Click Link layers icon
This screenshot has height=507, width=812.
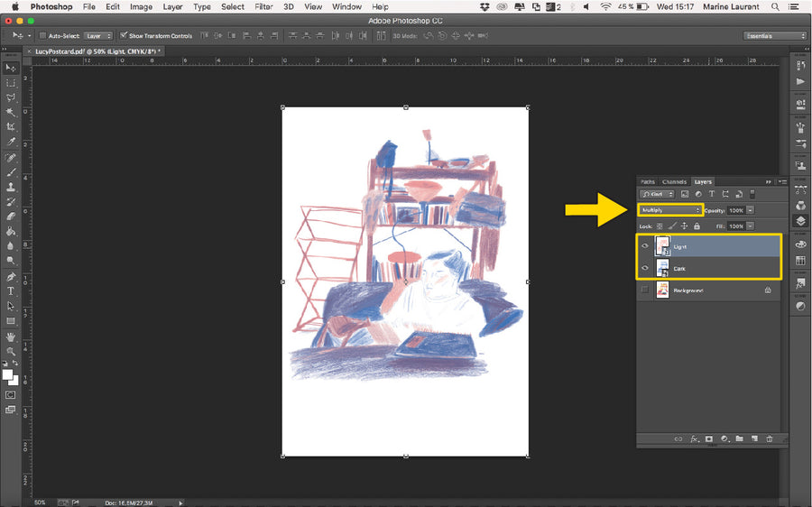tap(678, 438)
